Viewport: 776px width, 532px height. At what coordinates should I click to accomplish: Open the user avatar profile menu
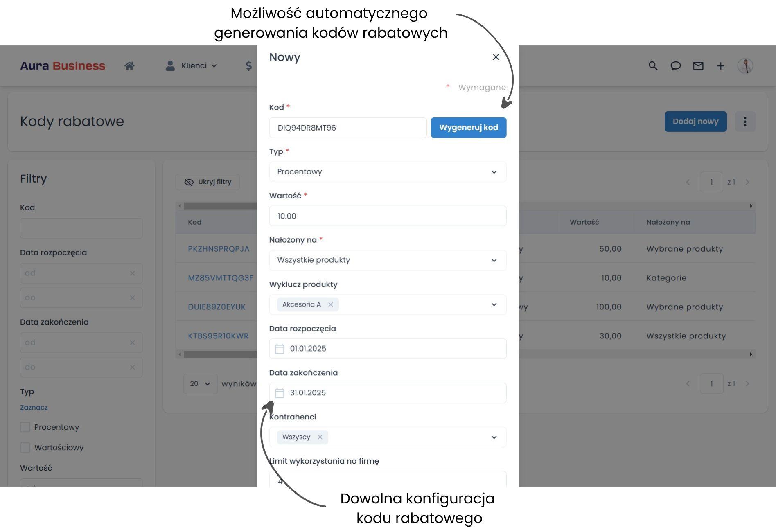coord(745,66)
